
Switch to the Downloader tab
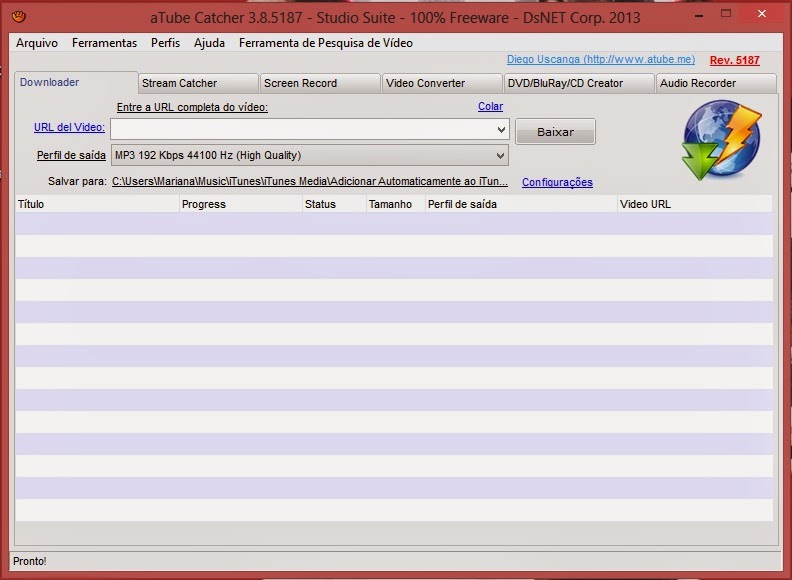tap(76, 82)
